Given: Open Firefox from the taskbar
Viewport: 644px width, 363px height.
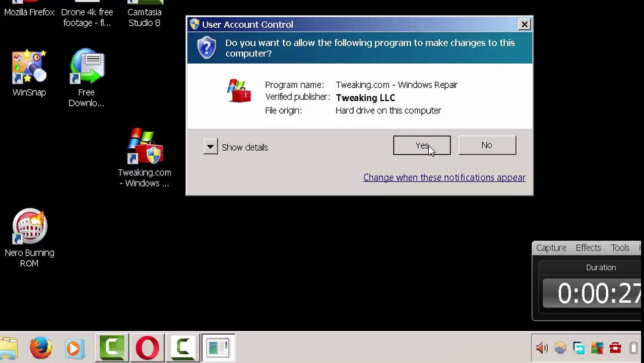Looking at the screenshot, I should pyautogui.click(x=40, y=348).
